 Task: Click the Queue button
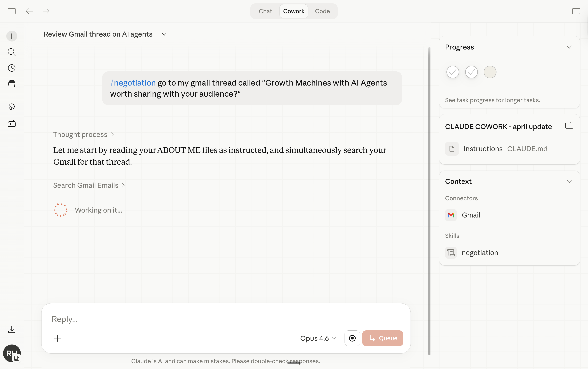pos(383,338)
